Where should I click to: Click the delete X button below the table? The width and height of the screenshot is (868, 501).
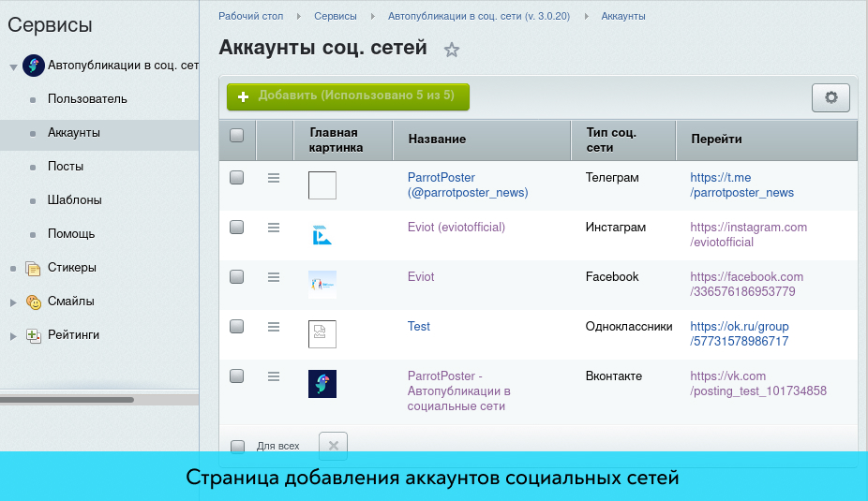click(x=334, y=445)
